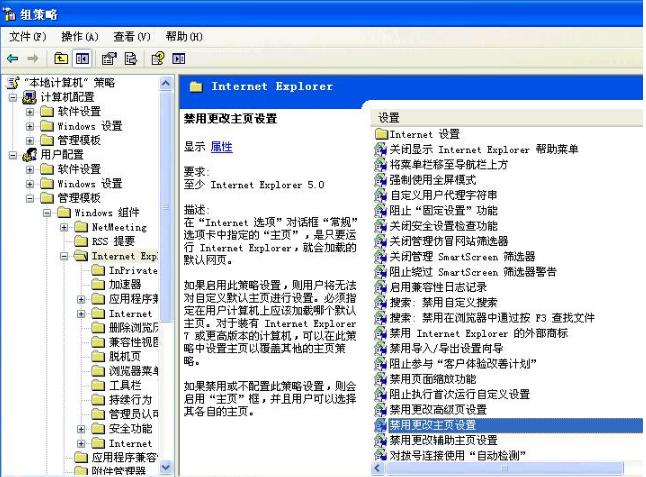Expand 管理模板 under 计算机配置
Image resolution: width=646 pixels, height=477 pixels.
(x=30, y=140)
